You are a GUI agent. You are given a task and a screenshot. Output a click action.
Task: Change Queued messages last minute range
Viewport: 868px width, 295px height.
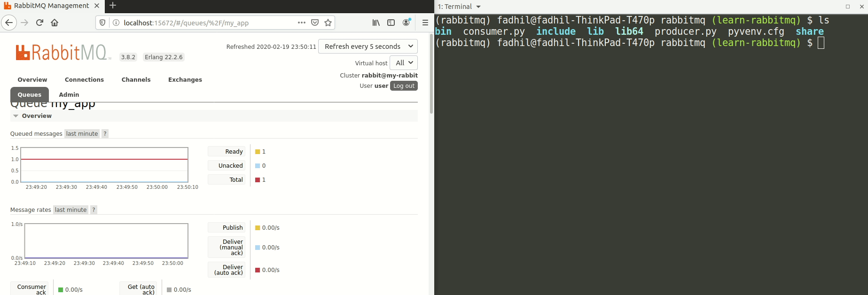82,134
